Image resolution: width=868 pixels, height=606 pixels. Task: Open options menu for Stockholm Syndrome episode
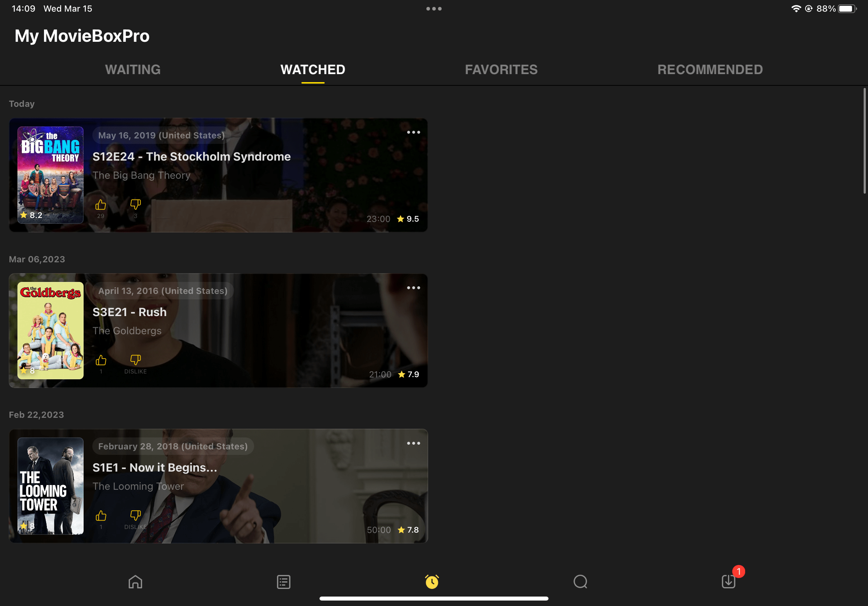(413, 132)
